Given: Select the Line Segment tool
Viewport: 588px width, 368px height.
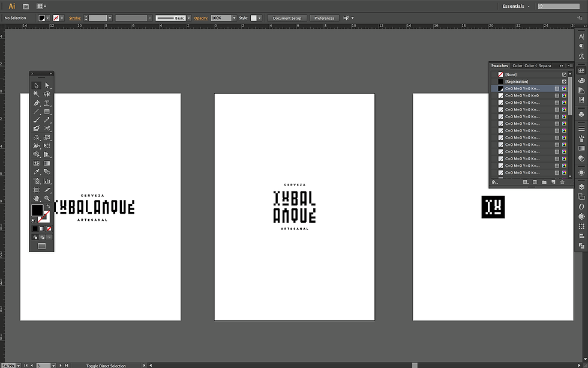Looking at the screenshot, I should (37, 112).
